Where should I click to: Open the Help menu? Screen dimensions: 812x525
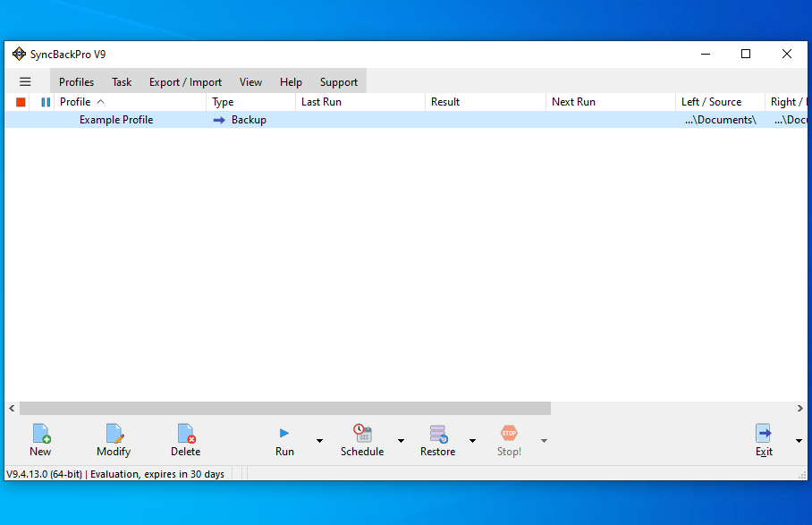291,81
